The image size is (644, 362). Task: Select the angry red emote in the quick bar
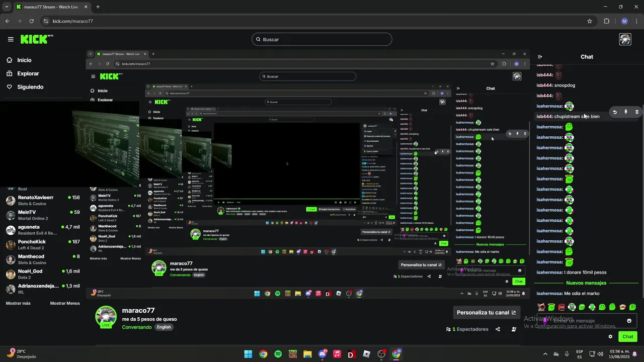[561, 307]
